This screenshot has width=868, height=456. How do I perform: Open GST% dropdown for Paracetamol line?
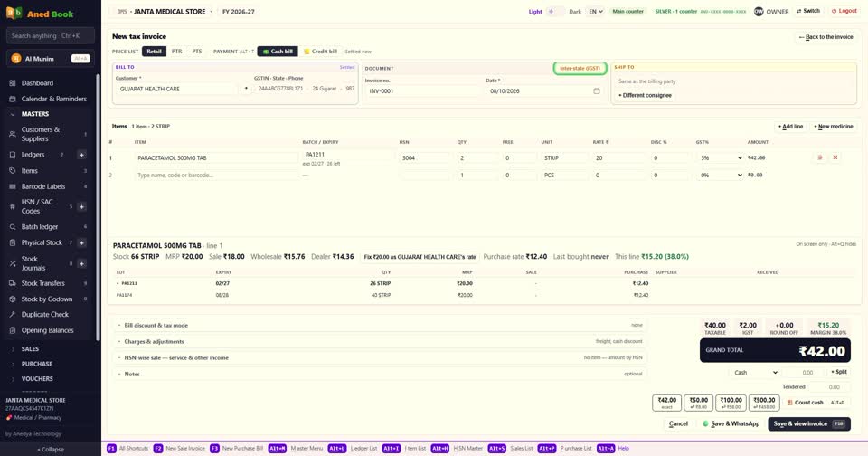pos(721,158)
